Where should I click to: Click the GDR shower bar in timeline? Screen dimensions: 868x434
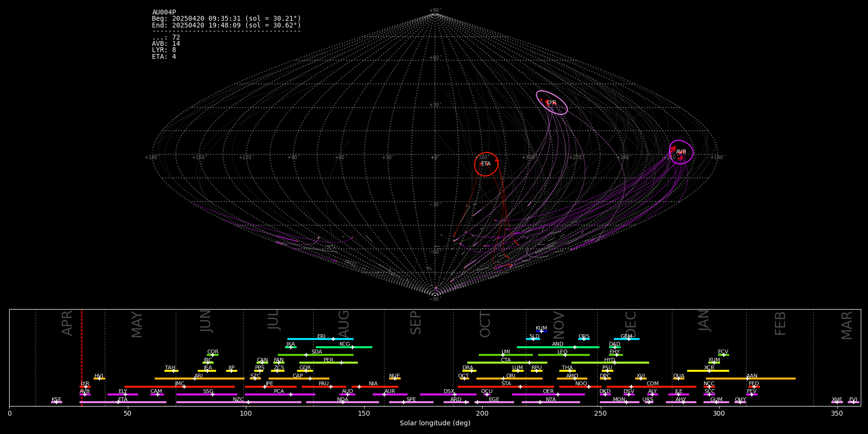305,371
